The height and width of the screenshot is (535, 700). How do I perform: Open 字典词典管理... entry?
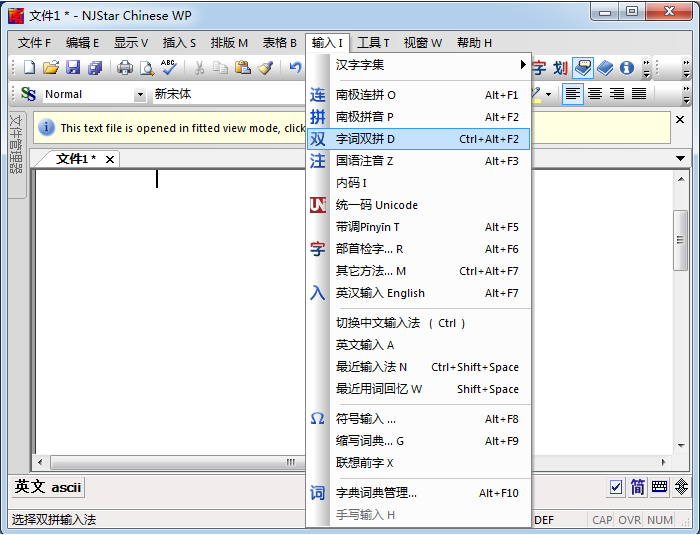pyautogui.click(x=418, y=493)
